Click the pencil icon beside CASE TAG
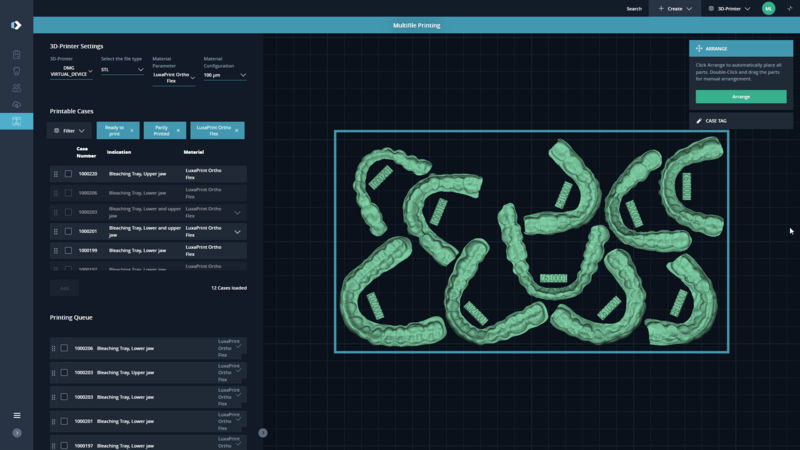Viewport: 800px width, 450px height. pos(699,121)
